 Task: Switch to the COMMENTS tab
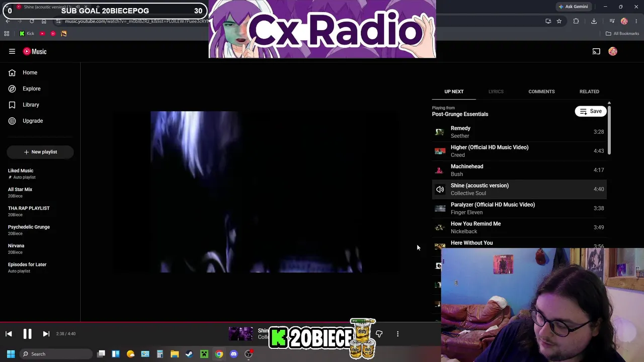[x=541, y=92]
